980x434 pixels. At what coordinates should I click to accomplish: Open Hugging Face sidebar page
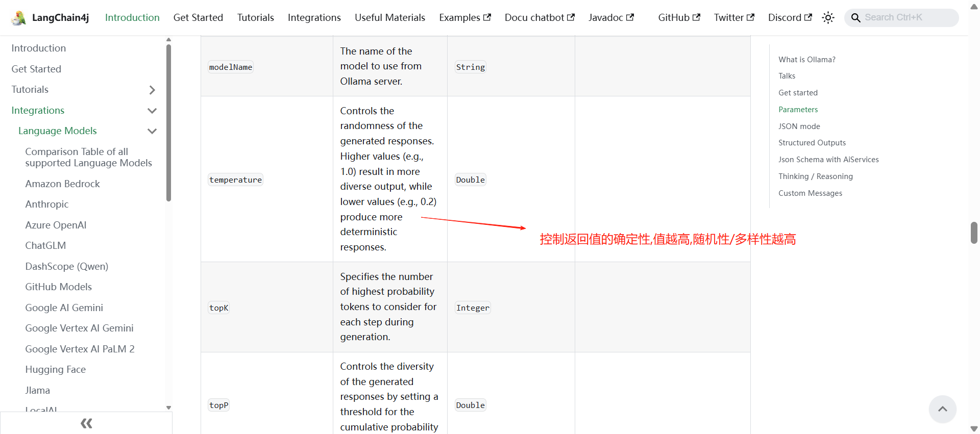click(56, 370)
